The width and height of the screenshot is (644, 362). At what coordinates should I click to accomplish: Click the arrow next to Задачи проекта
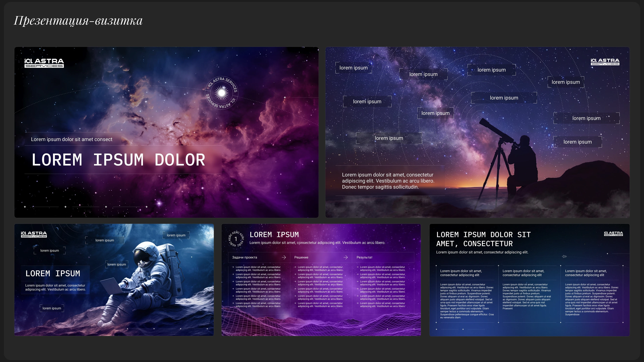coord(284,257)
